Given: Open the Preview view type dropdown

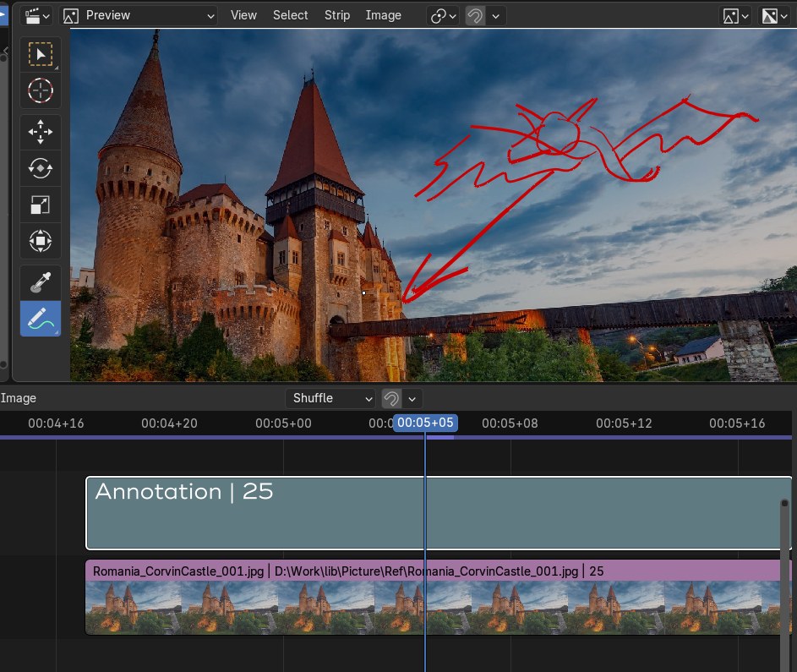Looking at the screenshot, I should [x=139, y=16].
